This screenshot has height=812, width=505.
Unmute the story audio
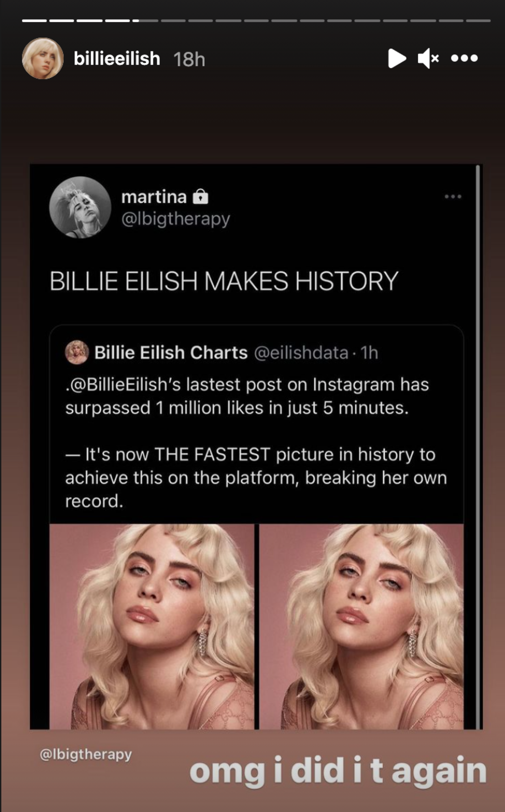[x=428, y=58]
